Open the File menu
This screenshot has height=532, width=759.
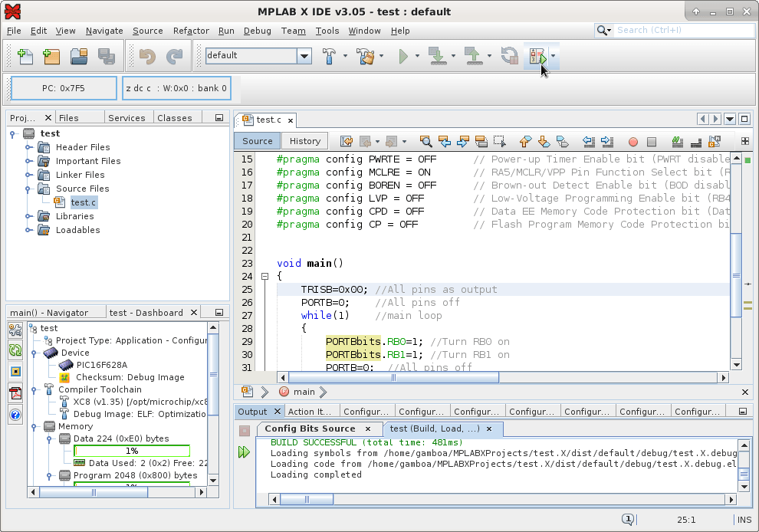point(14,31)
